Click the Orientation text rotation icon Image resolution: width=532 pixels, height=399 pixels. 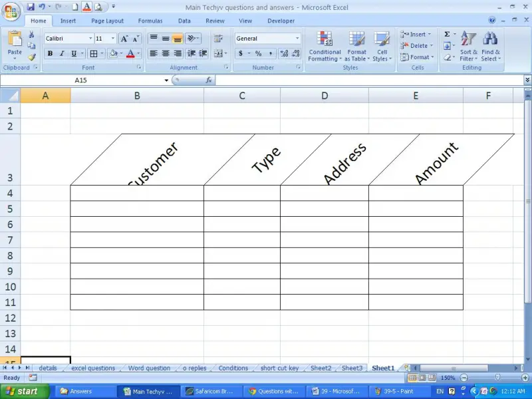192,38
